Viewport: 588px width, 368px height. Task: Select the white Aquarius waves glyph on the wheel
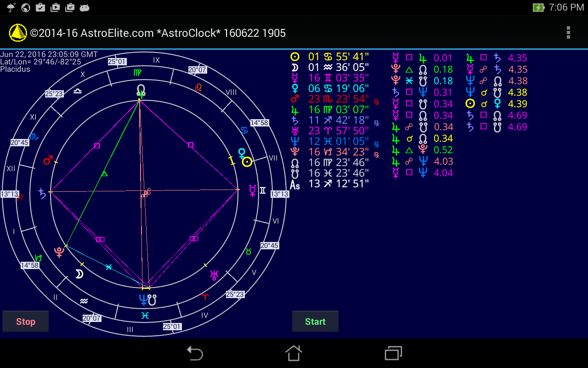[x=84, y=301]
